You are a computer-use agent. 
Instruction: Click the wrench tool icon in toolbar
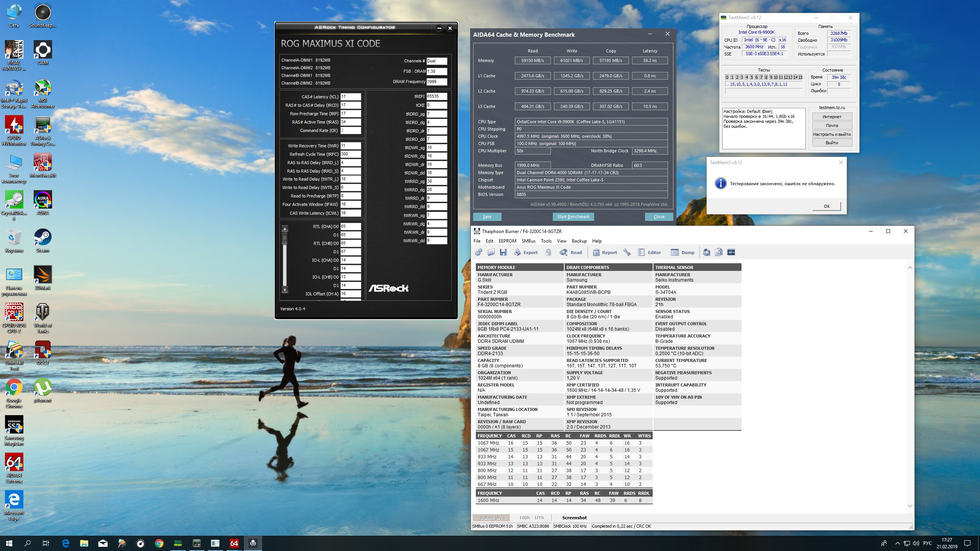click(x=627, y=252)
